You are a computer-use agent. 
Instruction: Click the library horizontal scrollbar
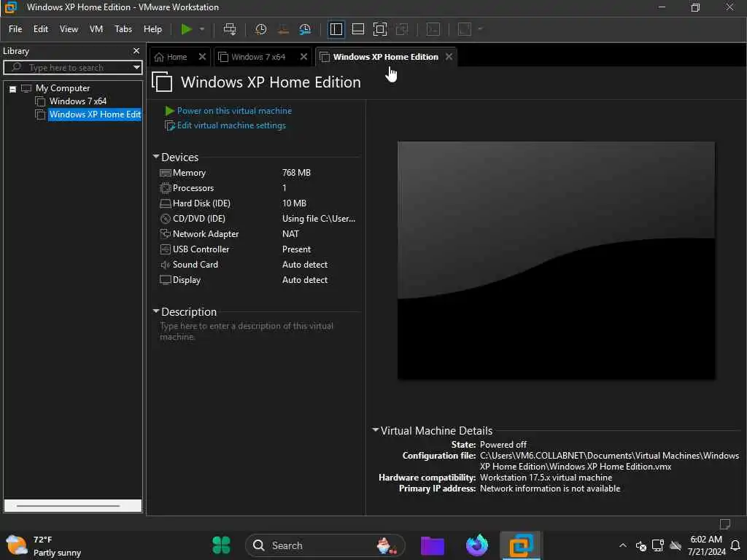click(72, 506)
